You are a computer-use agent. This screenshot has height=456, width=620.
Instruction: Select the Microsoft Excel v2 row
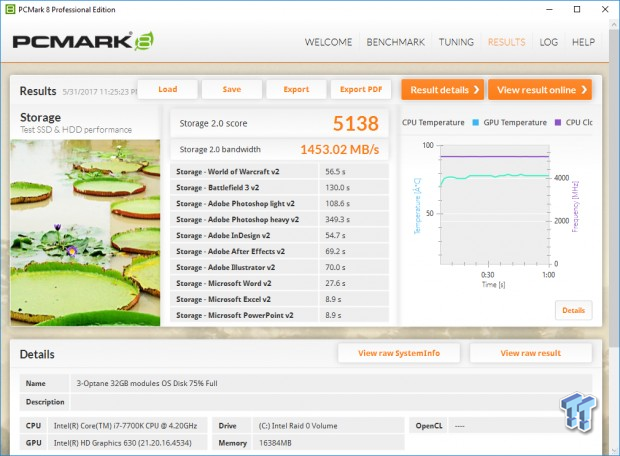pos(280,299)
